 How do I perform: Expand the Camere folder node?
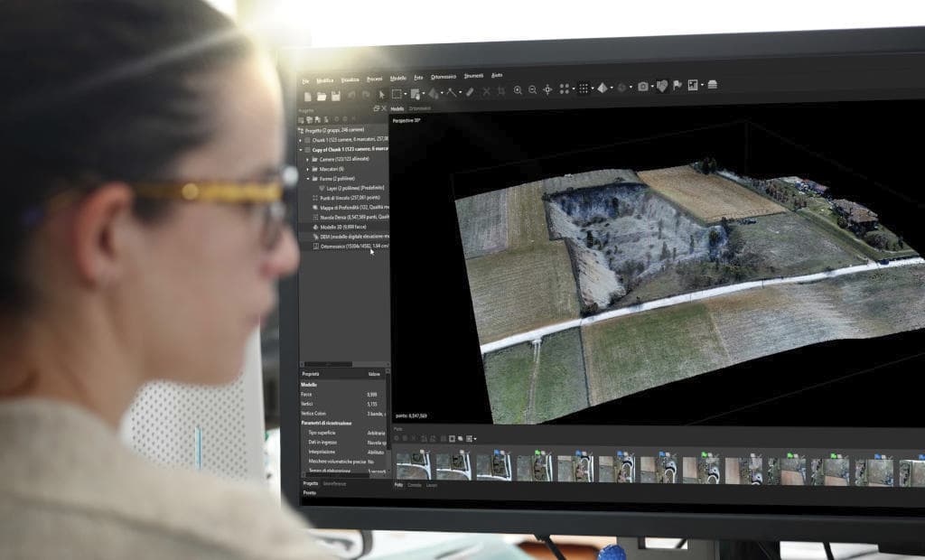(x=307, y=159)
